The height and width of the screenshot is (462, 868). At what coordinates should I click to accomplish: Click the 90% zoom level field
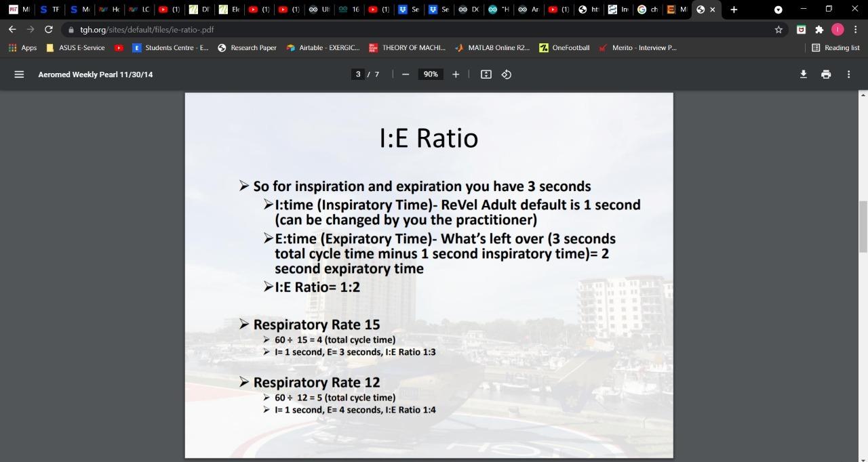coord(431,75)
